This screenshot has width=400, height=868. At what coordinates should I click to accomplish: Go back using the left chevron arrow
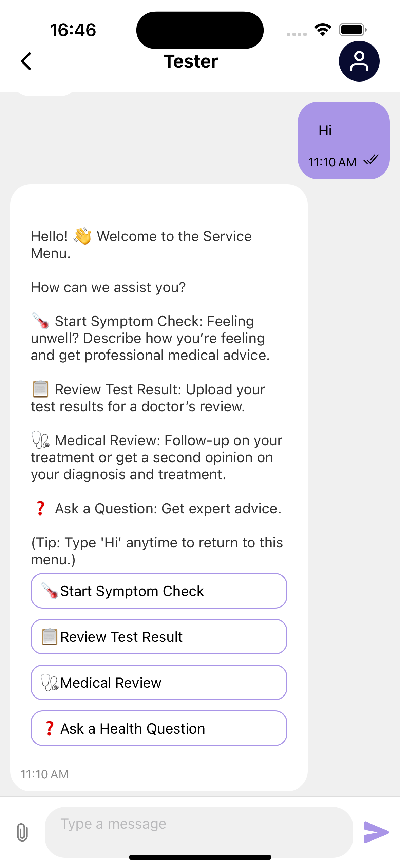26,61
